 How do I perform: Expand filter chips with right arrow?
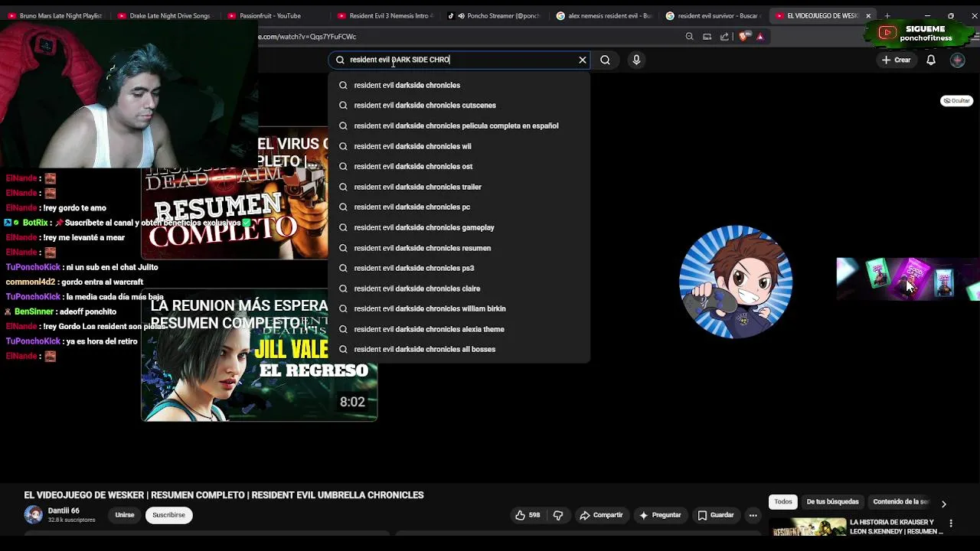[944, 504]
